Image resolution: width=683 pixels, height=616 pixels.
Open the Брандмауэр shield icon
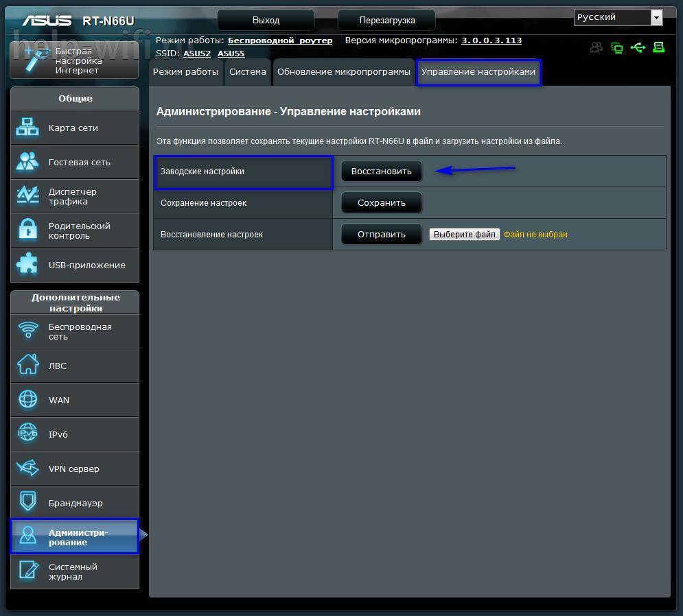pyautogui.click(x=28, y=503)
